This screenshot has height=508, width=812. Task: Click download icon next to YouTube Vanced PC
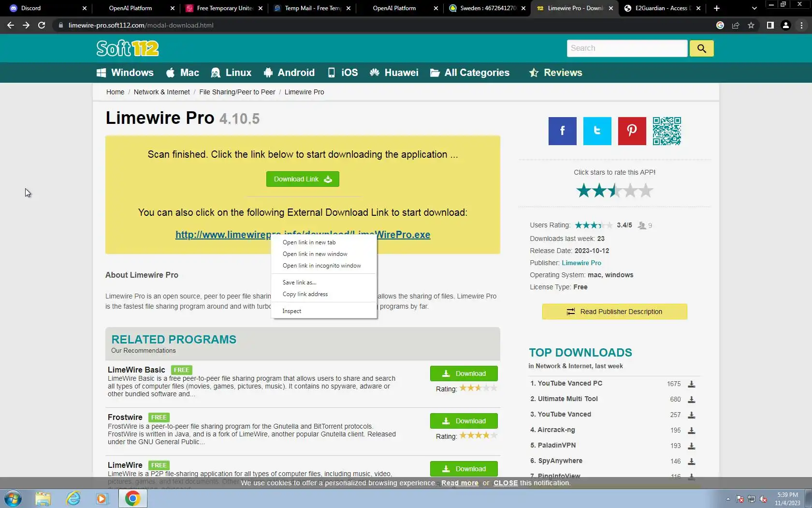click(x=691, y=384)
